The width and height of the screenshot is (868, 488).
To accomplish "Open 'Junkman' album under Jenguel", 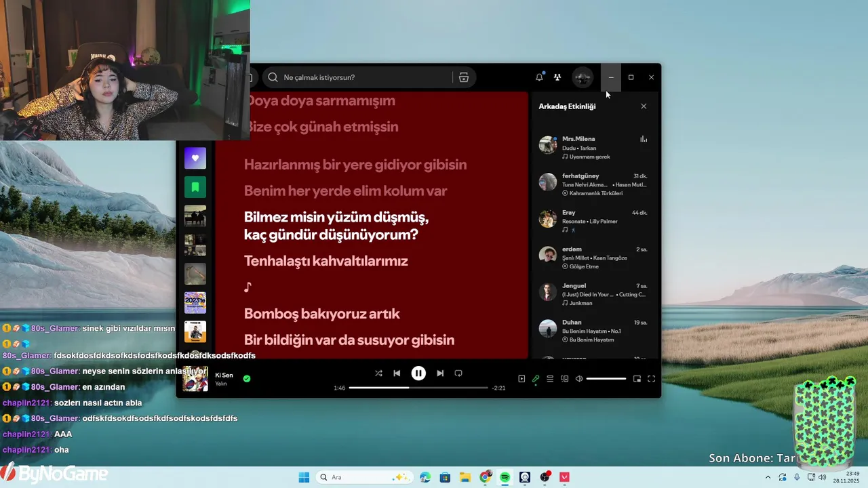I will pos(580,303).
